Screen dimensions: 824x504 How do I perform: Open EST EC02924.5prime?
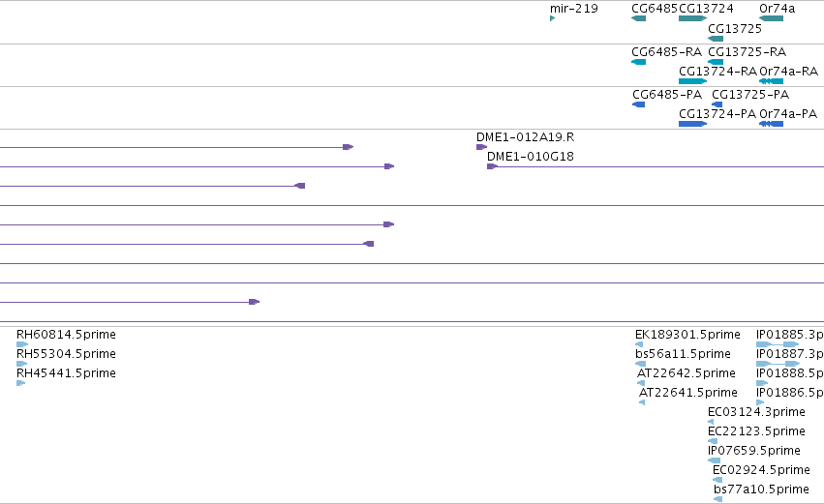761,470
